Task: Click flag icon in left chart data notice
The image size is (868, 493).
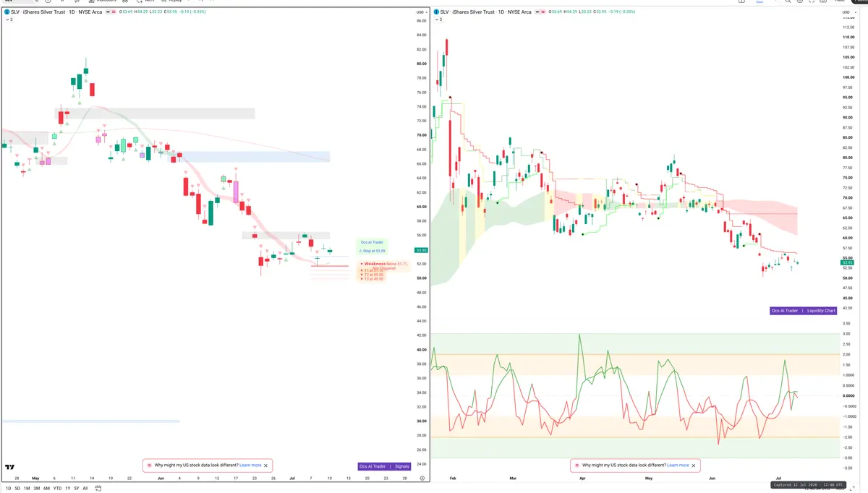Action: (x=150, y=466)
